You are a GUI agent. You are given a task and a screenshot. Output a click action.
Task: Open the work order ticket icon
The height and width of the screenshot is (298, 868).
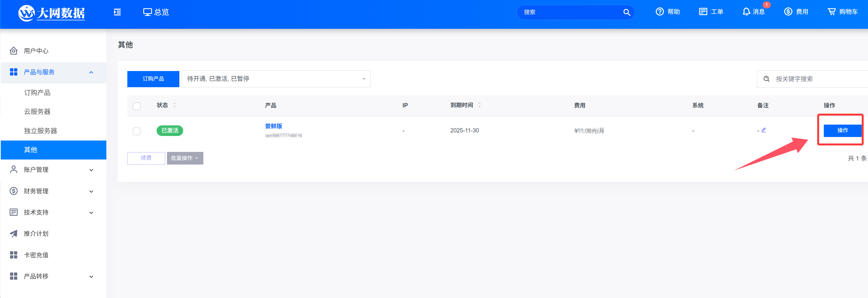pyautogui.click(x=703, y=12)
